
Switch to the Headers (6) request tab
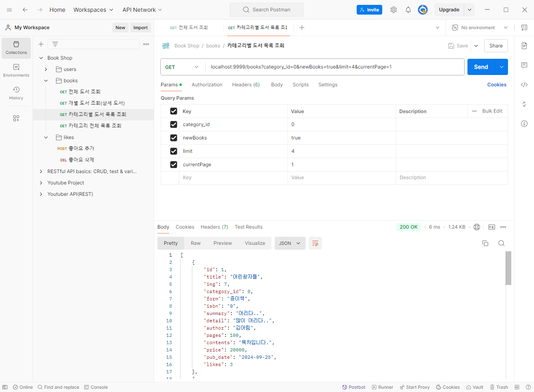(x=246, y=85)
